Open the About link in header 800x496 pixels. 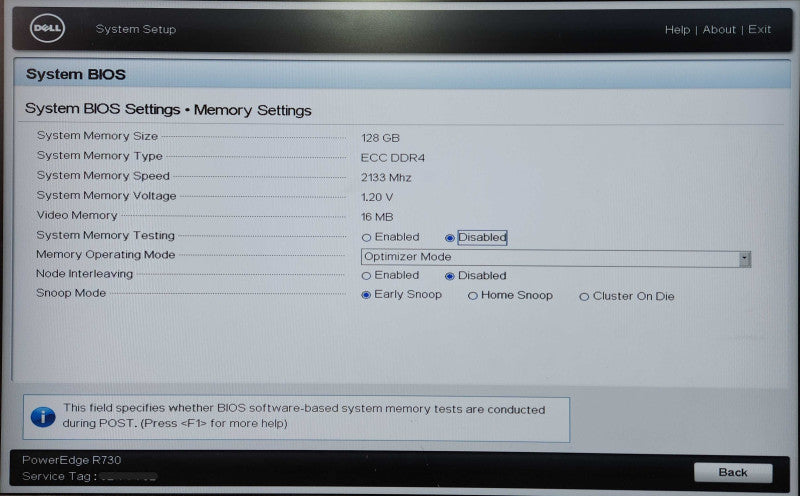pos(719,30)
